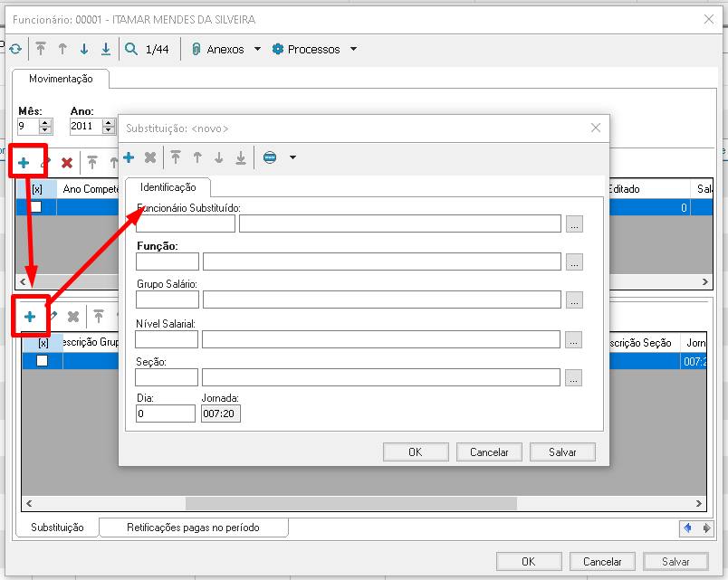Screen dimensions: 728x580
Task: Switch to Substituição bottom tab
Action: (x=57, y=528)
